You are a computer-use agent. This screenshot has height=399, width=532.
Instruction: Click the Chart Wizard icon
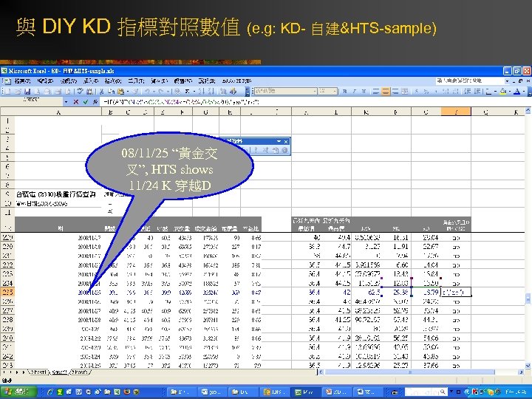point(223,92)
